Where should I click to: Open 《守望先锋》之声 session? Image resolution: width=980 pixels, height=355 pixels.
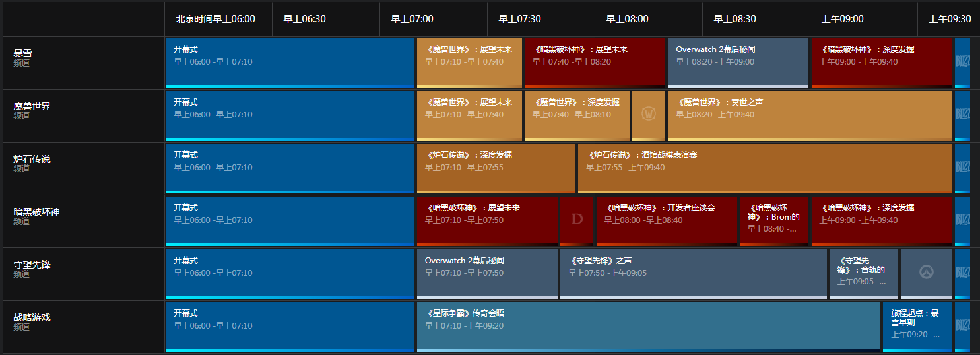(x=693, y=273)
